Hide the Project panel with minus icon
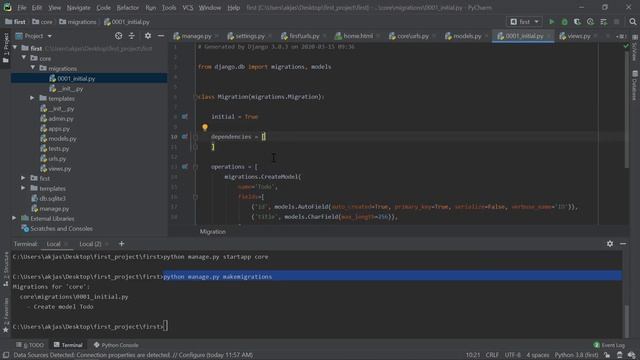This screenshot has height=360, width=640. coord(161,36)
